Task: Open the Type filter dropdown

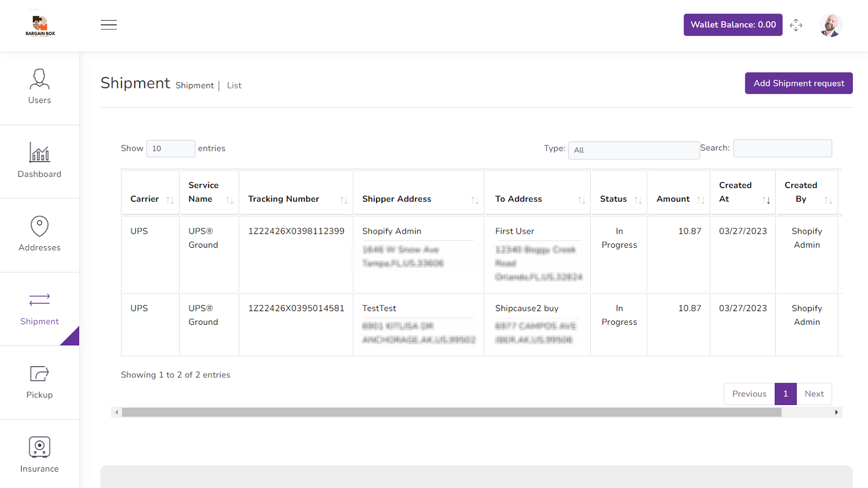Action: (x=633, y=150)
